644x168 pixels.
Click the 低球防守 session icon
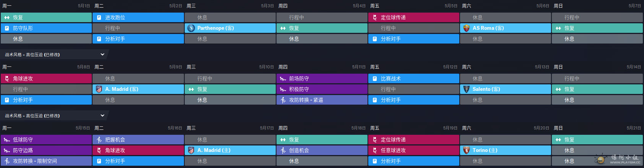(7, 140)
